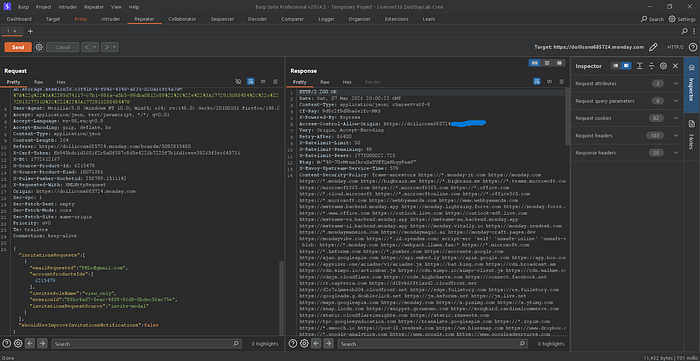This screenshot has height=361, width=700.
Task: Select the Response Hex view tab
Action: [347, 82]
